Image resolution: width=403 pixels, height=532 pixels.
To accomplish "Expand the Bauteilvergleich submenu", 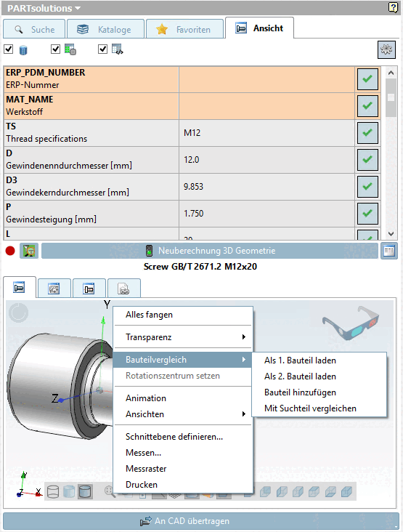I will (184, 360).
